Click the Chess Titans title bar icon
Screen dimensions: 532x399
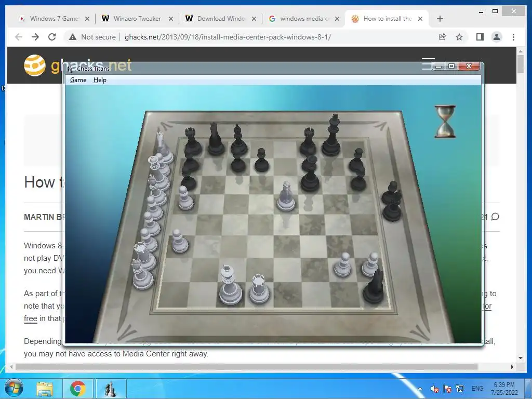(x=70, y=69)
